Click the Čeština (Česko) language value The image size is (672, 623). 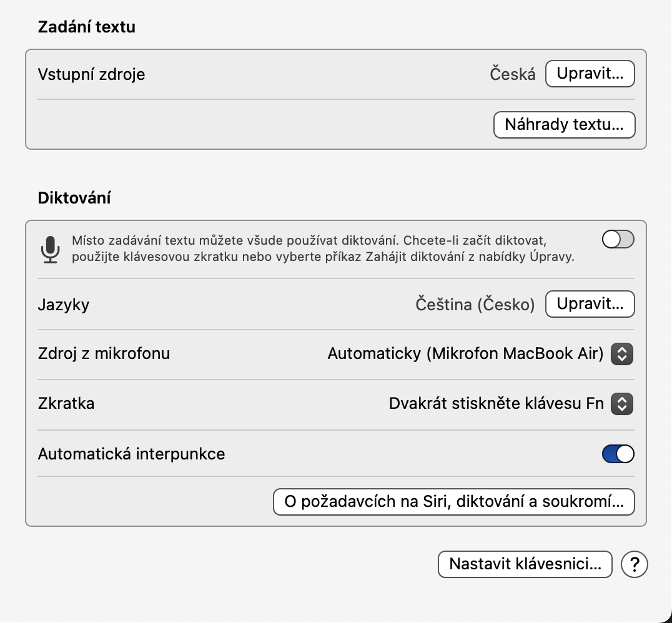475,305
